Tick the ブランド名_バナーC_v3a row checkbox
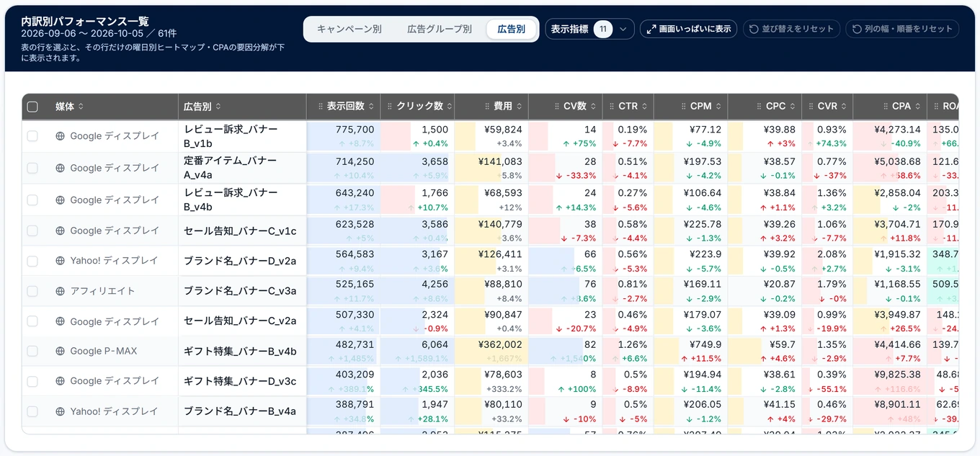 [32, 291]
